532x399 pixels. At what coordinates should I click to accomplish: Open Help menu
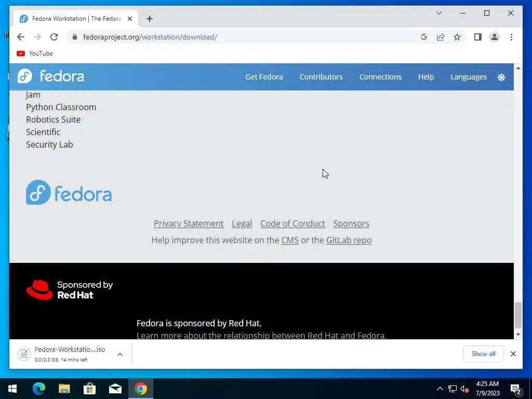[426, 77]
